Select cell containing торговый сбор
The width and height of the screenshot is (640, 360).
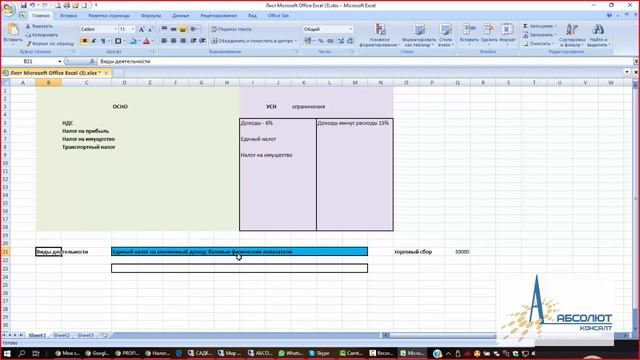tap(413, 252)
